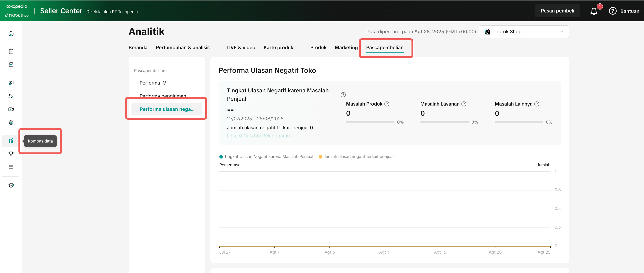Open the LIVE & video tab
The width and height of the screenshot is (644, 273).
tap(241, 48)
